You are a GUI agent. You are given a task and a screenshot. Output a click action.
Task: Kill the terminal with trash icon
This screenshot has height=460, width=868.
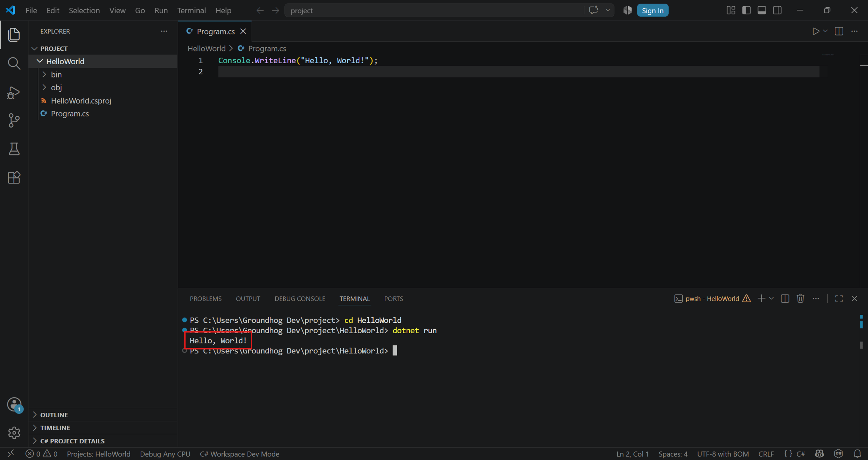(800, 298)
